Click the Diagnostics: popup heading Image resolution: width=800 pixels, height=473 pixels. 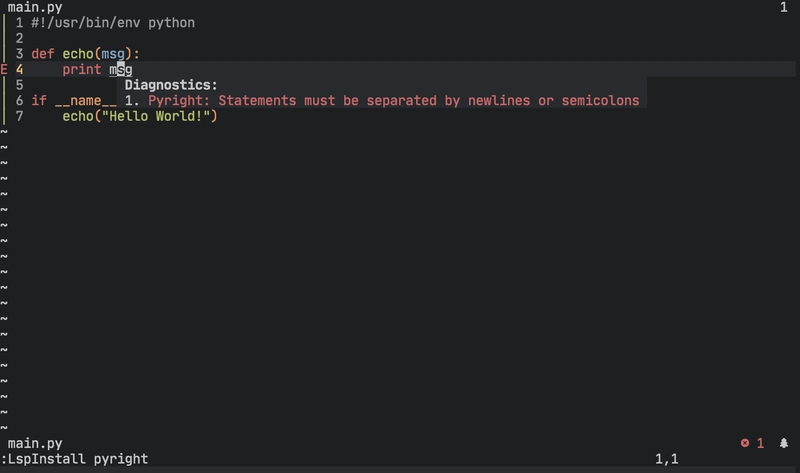171,85
